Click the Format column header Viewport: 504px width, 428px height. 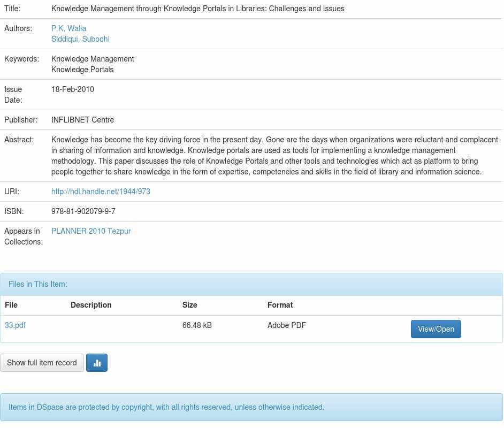[x=280, y=305]
